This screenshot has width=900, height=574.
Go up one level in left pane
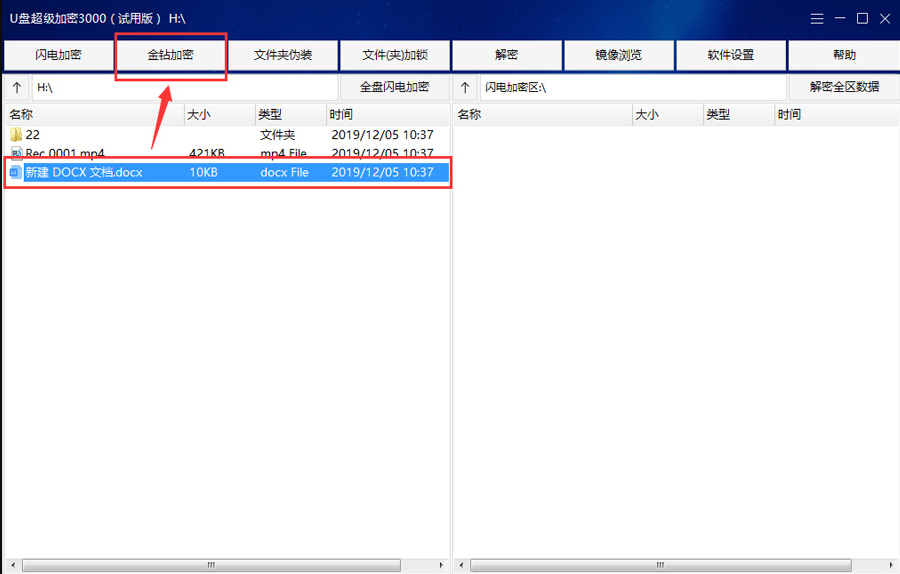pyautogui.click(x=17, y=88)
